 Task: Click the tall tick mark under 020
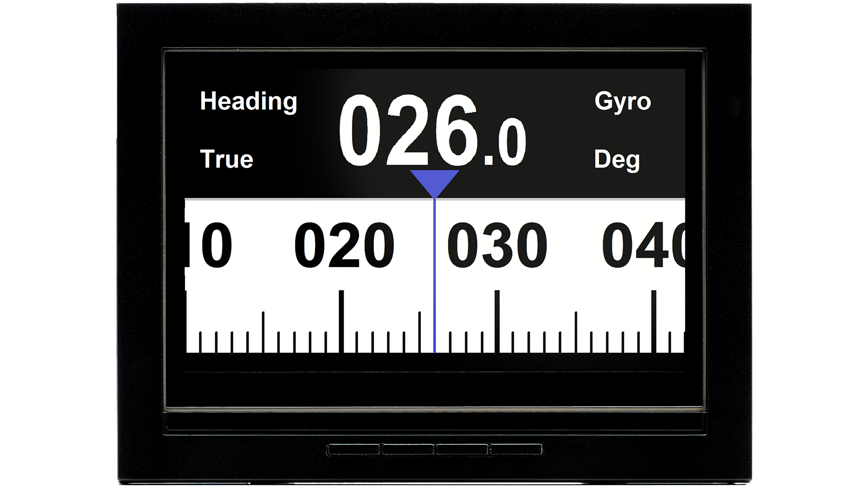click(x=341, y=321)
